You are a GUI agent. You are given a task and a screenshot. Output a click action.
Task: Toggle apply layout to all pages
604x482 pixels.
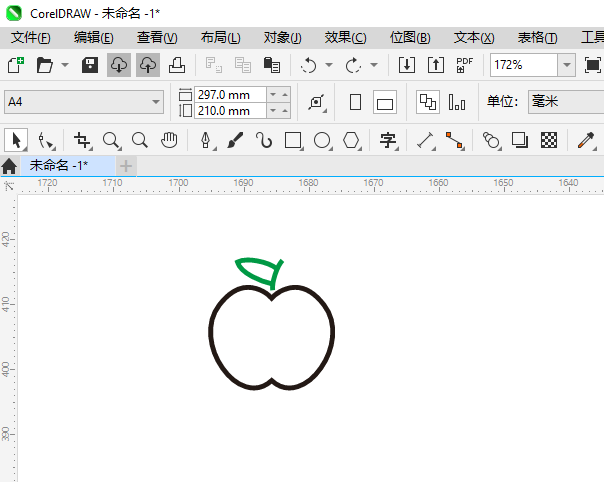click(428, 102)
